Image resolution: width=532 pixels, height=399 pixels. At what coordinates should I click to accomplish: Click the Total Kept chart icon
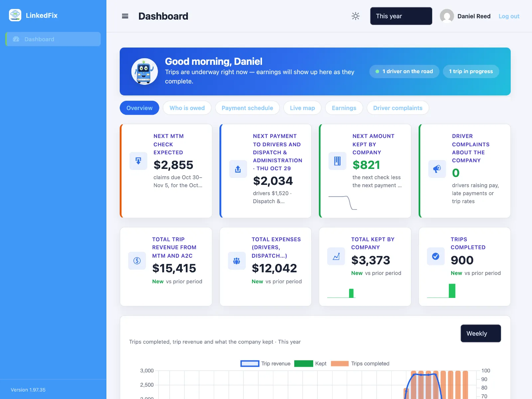[336, 256]
